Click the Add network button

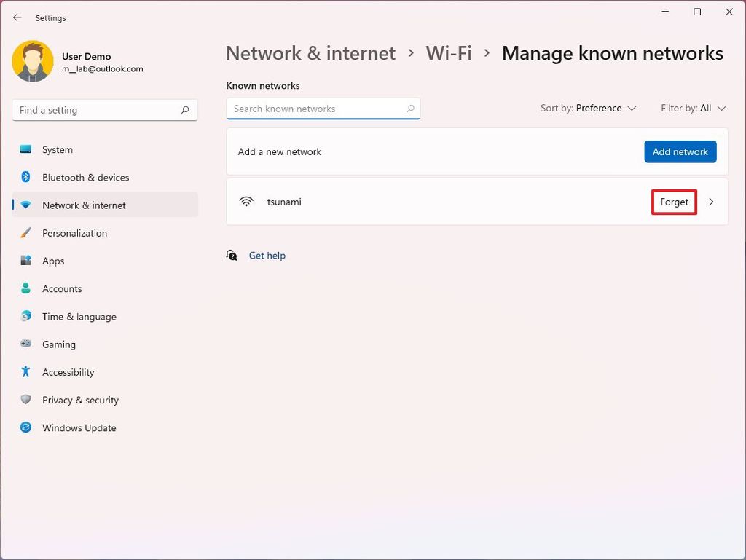[x=680, y=151]
